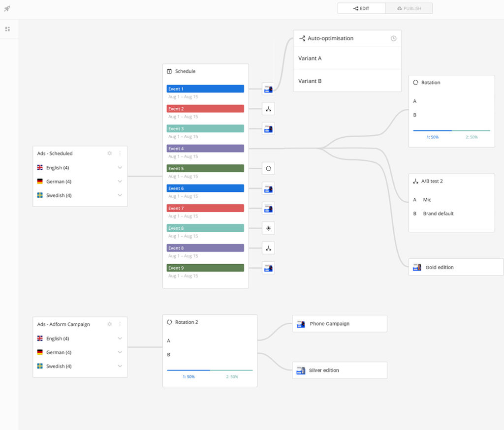Viewport: 504px width, 430px height.
Task: Click the clock icon in Auto-optimisation
Action: (393, 38)
